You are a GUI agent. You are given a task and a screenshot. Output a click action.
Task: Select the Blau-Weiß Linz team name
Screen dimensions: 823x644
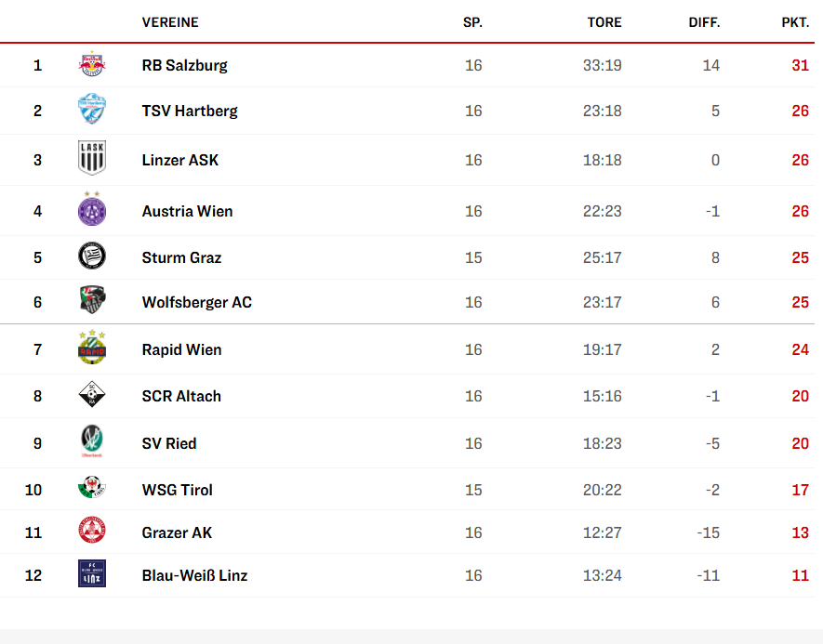click(x=194, y=575)
